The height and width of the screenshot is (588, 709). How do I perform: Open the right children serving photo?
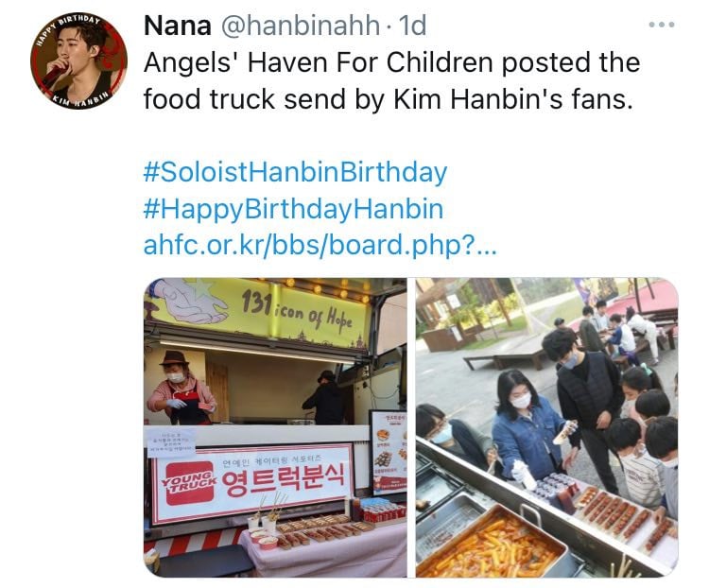point(547,427)
